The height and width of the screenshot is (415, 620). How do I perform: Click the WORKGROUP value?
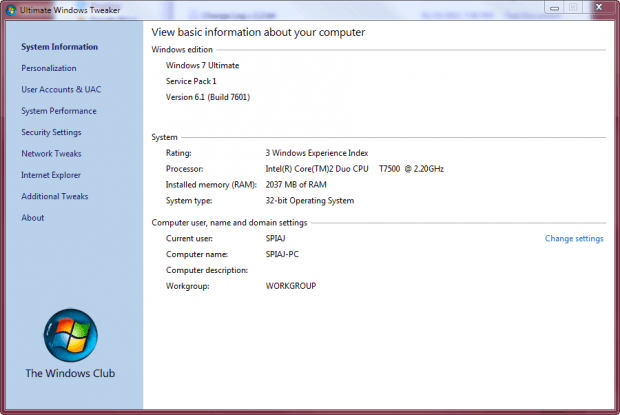pyautogui.click(x=291, y=286)
